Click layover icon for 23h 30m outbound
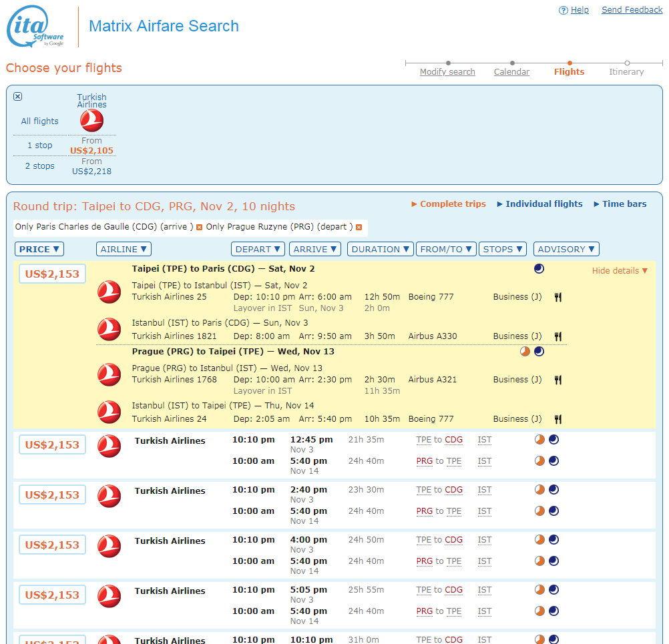 (x=539, y=490)
